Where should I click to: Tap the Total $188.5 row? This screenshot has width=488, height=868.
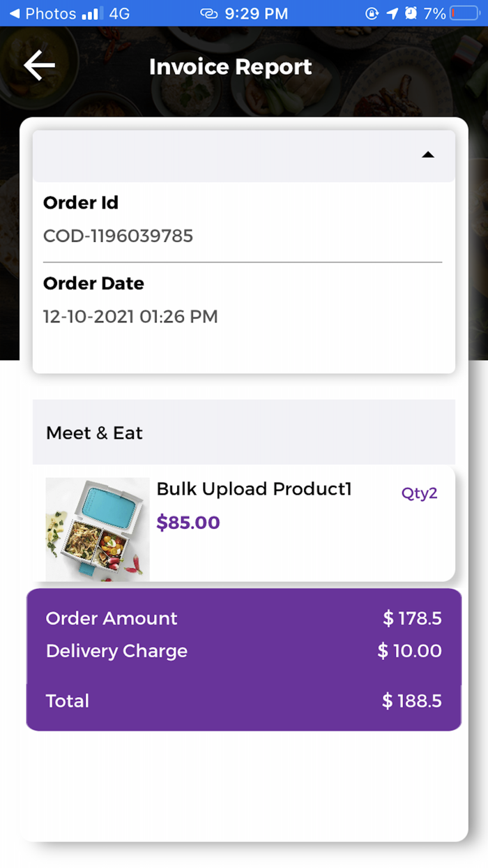tap(243, 701)
